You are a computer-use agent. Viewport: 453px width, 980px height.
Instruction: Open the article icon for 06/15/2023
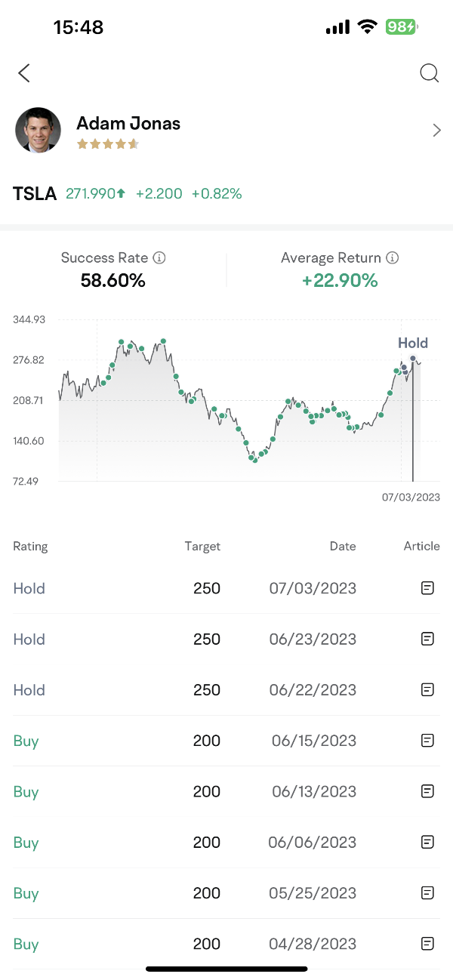[427, 741]
